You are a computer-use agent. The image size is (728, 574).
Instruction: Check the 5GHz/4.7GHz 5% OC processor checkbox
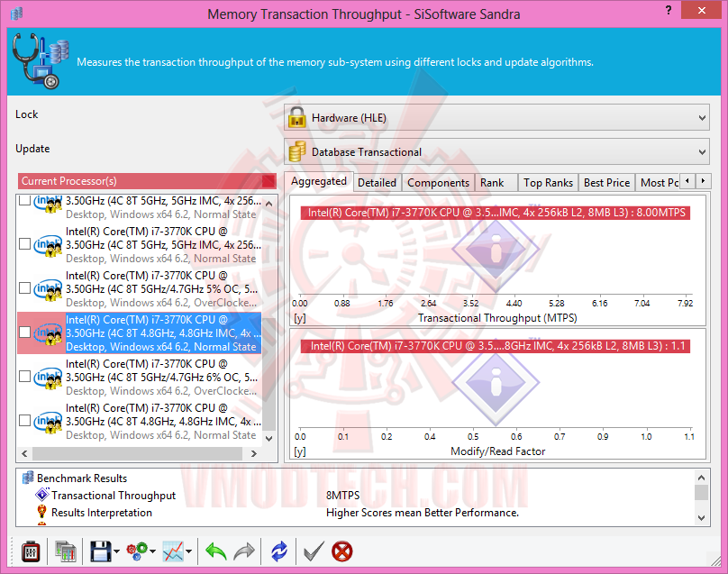(x=24, y=288)
